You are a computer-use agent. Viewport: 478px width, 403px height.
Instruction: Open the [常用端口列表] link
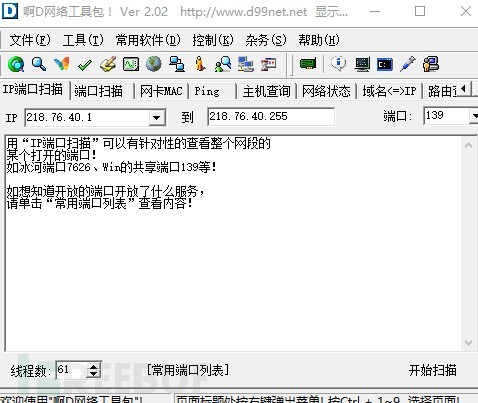point(188,370)
